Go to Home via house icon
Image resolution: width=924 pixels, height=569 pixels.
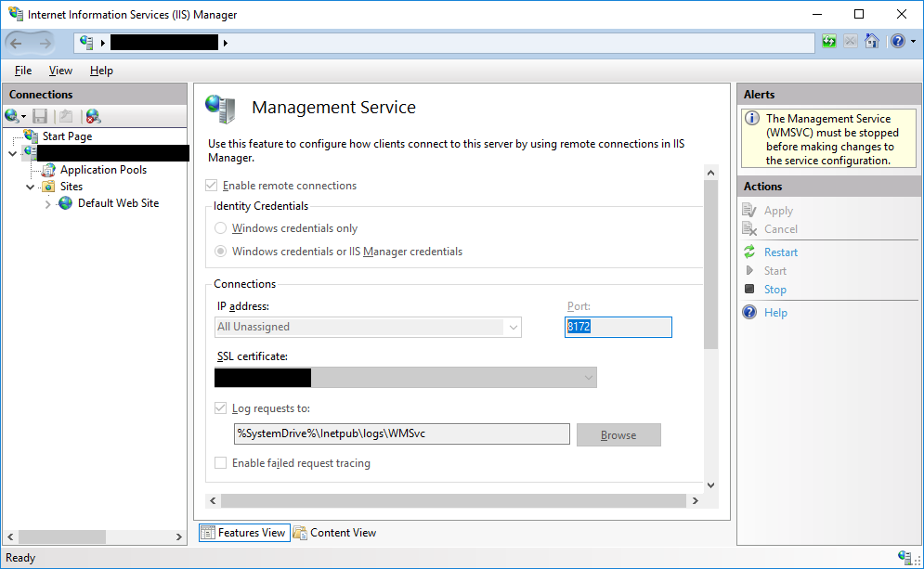coord(872,41)
